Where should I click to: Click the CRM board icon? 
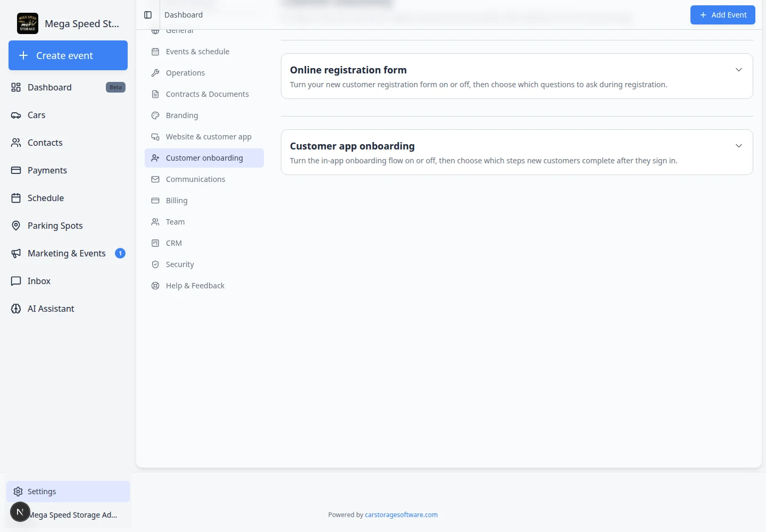pyautogui.click(x=155, y=243)
